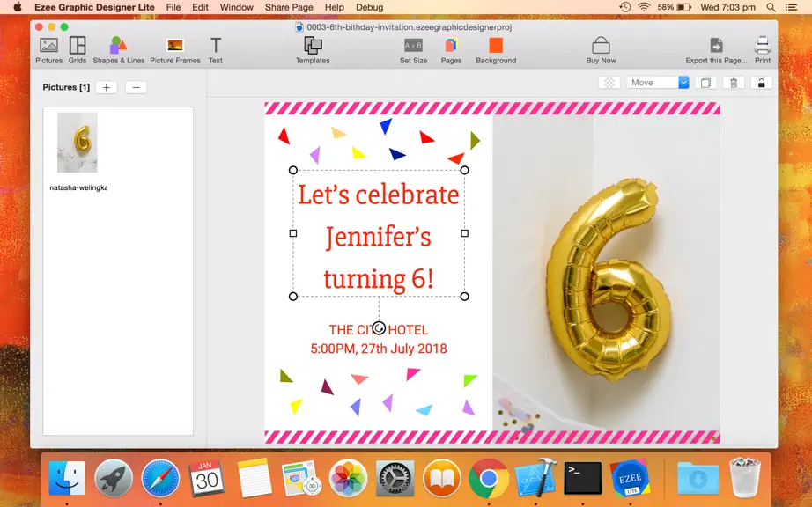Select the Grids toolbar icon
Screen dimensions: 812x507
[x=78, y=50]
